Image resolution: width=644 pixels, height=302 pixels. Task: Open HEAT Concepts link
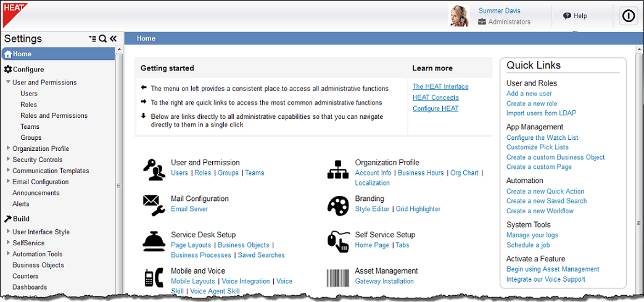pyautogui.click(x=436, y=97)
